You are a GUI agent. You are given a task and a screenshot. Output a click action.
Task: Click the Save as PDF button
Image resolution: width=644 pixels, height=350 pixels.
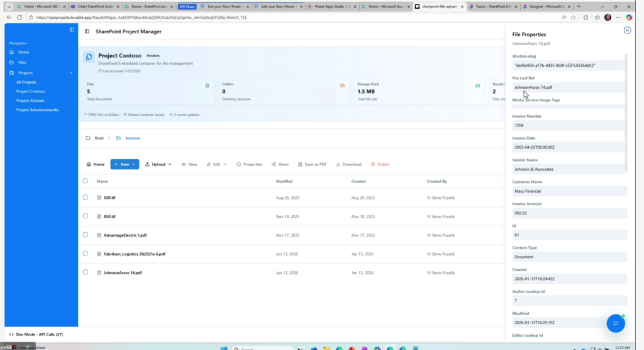312,164
